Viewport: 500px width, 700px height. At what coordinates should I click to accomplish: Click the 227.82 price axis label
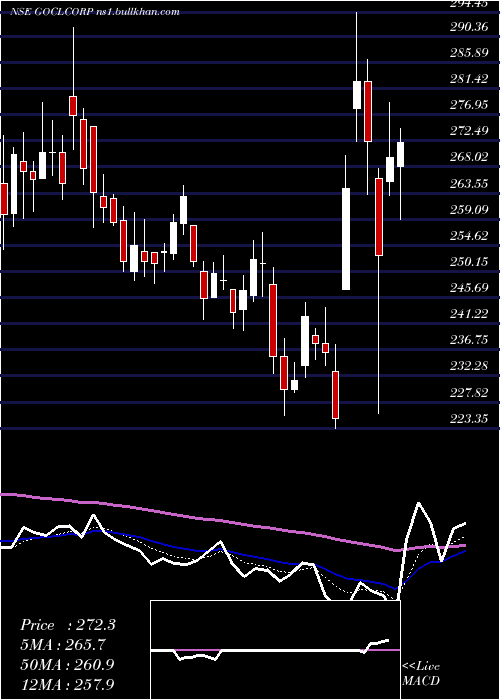pos(469,392)
